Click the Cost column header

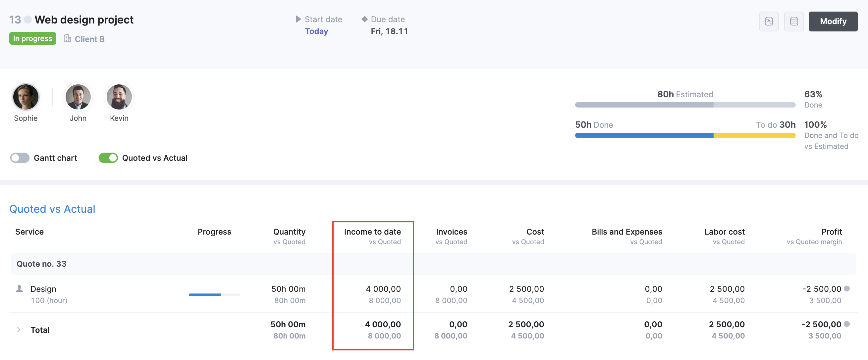click(x=535, y=232)
